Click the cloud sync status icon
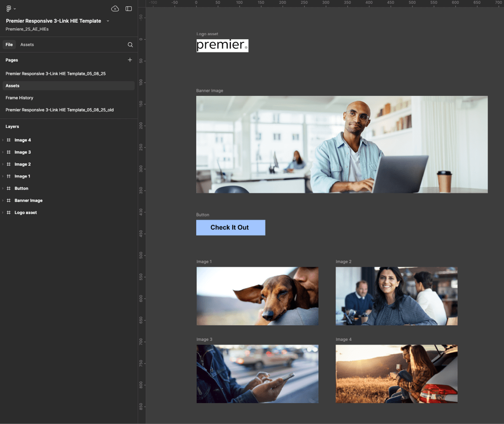Viewport: 504px width, 424px height. [x=115, y=9]
